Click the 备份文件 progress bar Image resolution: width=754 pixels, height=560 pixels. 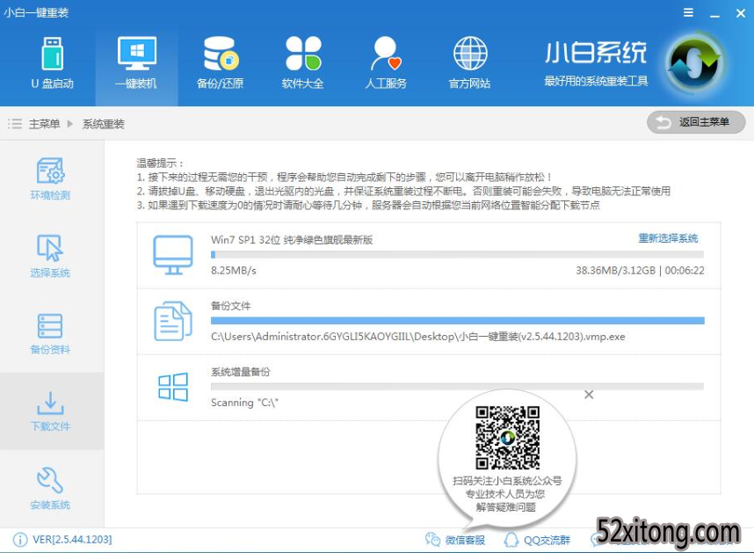pos(457,320)
